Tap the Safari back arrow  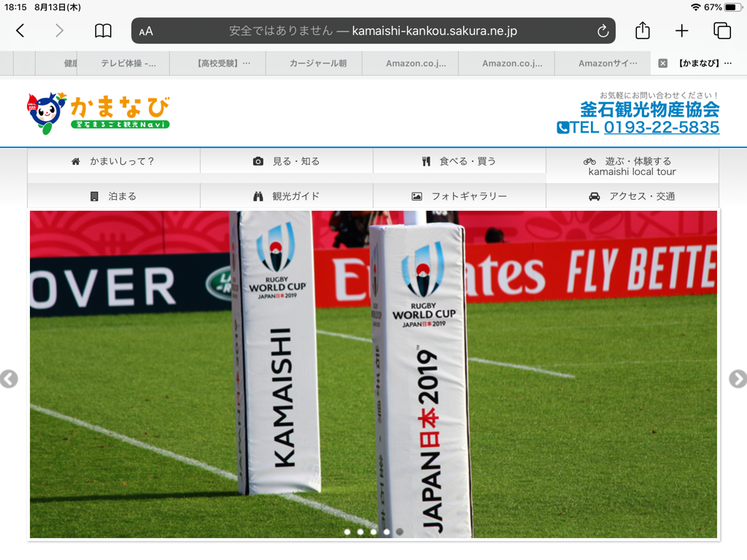[x=20, y=31]
